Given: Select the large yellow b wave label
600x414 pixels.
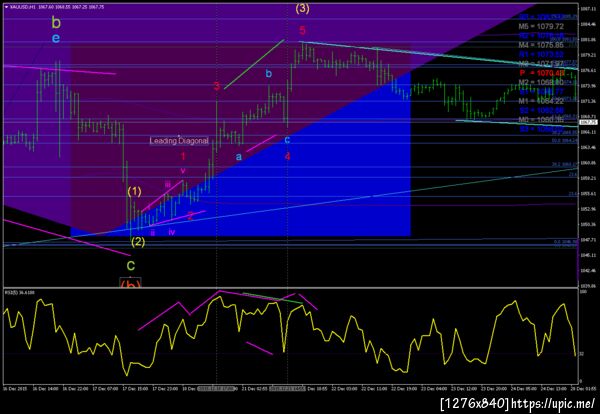Looking at the screenshot, I should coord(56,23).
